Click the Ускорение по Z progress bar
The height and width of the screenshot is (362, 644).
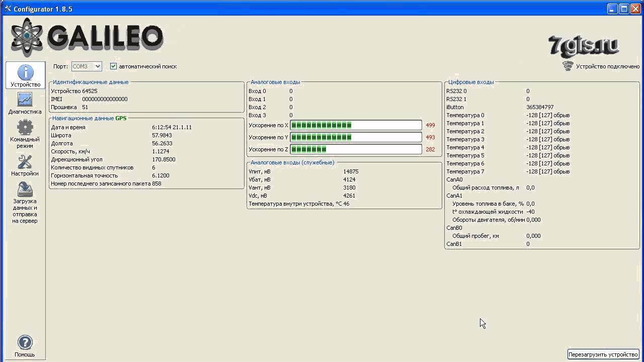(356, 149)
